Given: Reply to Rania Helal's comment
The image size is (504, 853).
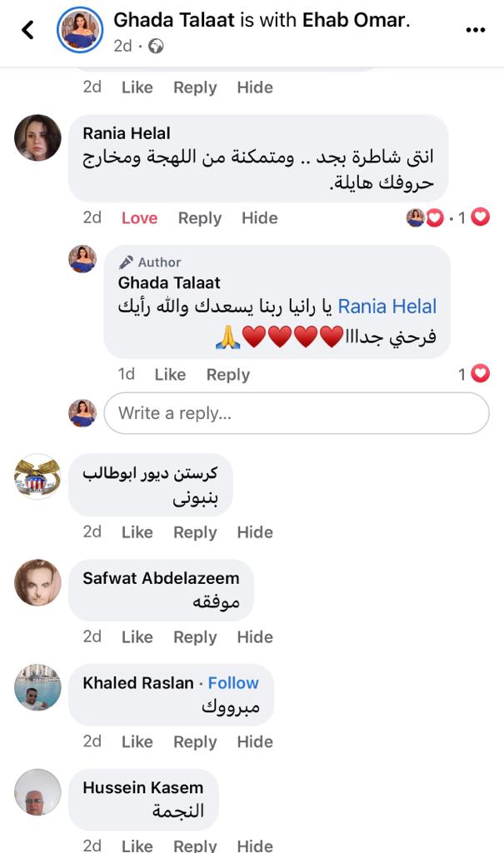Looking at the screenshot, I should tap(199, 218).
